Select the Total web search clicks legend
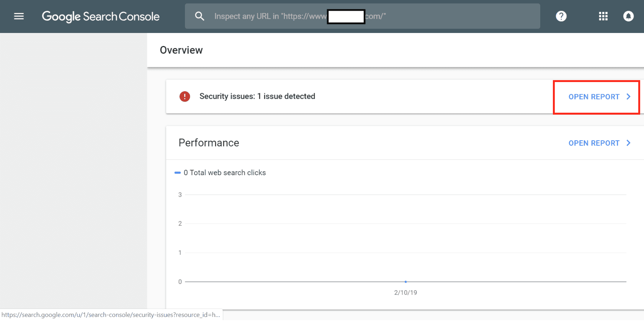Screen dimensions: 644x322 pyautogui.click(x=225, y=173)
